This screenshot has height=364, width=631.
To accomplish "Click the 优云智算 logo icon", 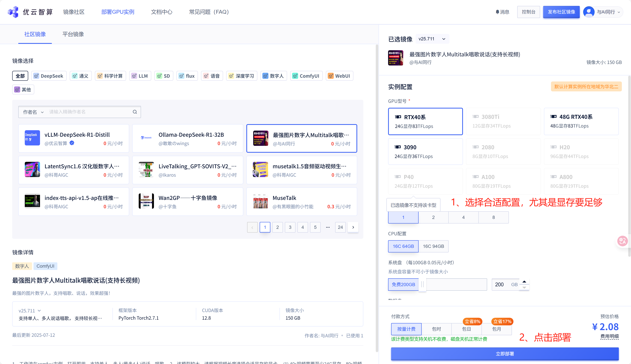I will [x=13, y=12].
